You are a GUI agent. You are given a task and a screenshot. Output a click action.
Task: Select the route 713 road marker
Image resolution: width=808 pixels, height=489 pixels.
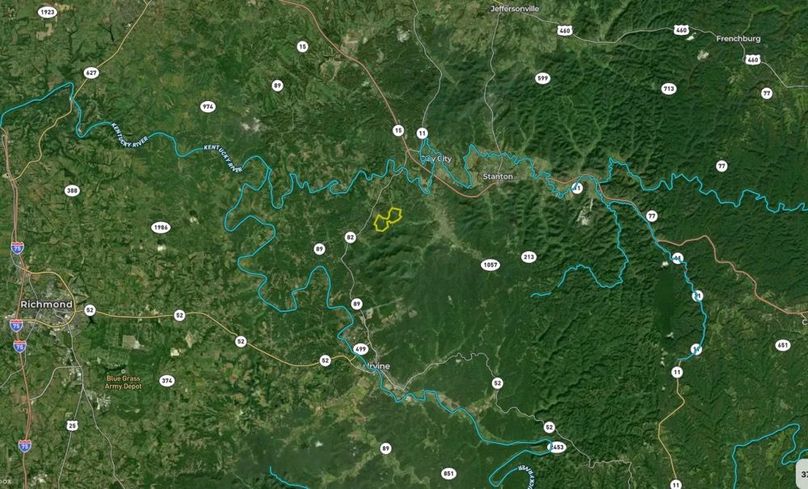(668, 89)
